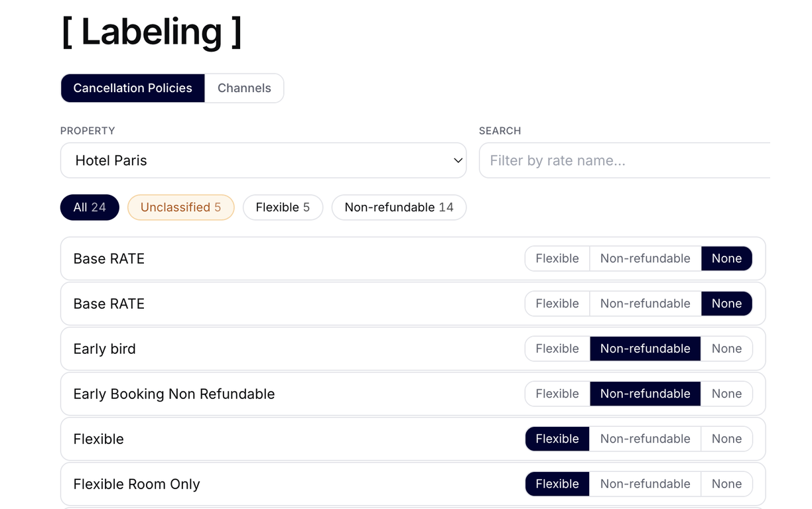Label Flexible Room Only as None
The width and height of the screenshot is (812, 509).
pos(726,484)
